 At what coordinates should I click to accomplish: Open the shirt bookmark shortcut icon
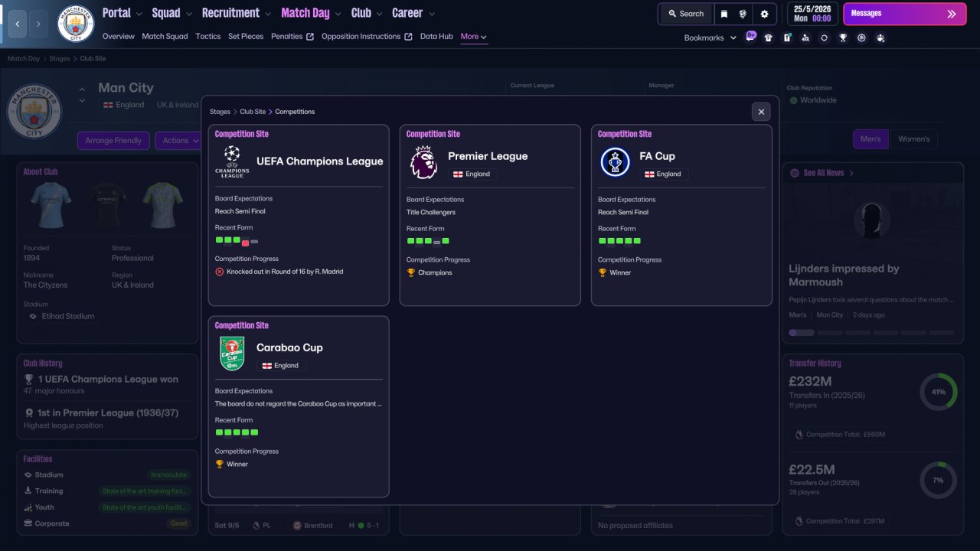(769, 37)
